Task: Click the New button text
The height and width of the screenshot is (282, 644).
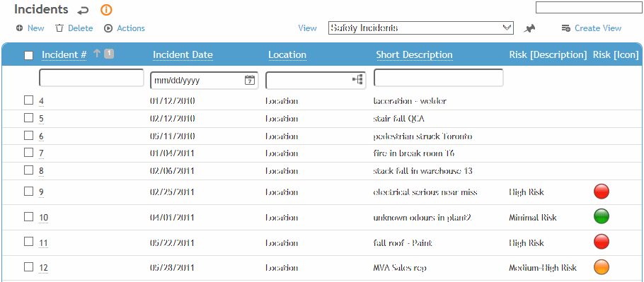Action: [35, 28]
